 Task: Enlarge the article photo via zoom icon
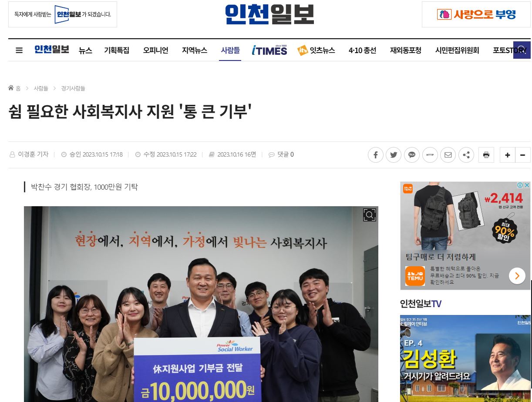[370, 215]
